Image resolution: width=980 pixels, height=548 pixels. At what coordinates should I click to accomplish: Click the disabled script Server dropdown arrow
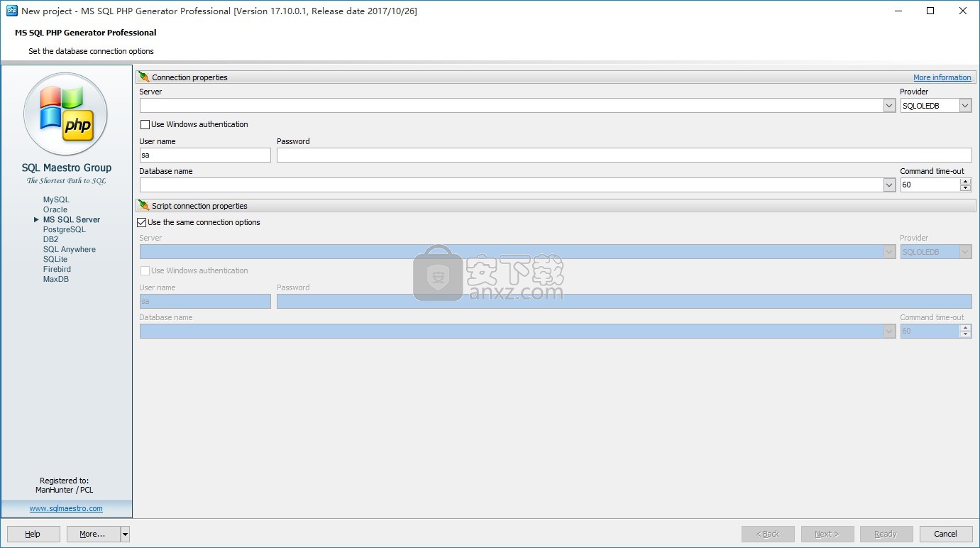point(889,252)
